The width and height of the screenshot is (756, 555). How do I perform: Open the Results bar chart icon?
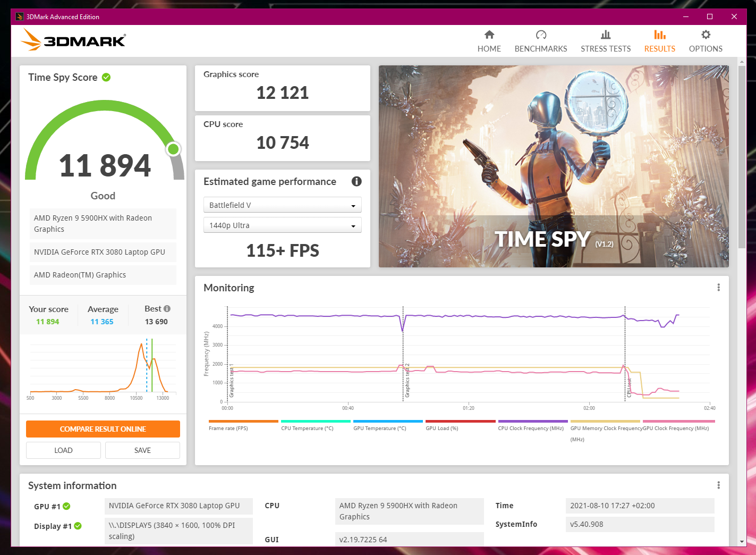[660, 35]
